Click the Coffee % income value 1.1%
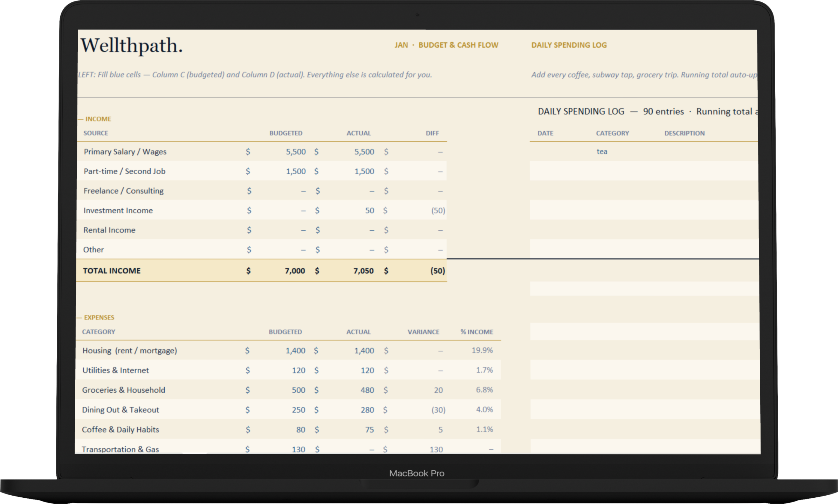The image size is (838, 504). (484, 429)
